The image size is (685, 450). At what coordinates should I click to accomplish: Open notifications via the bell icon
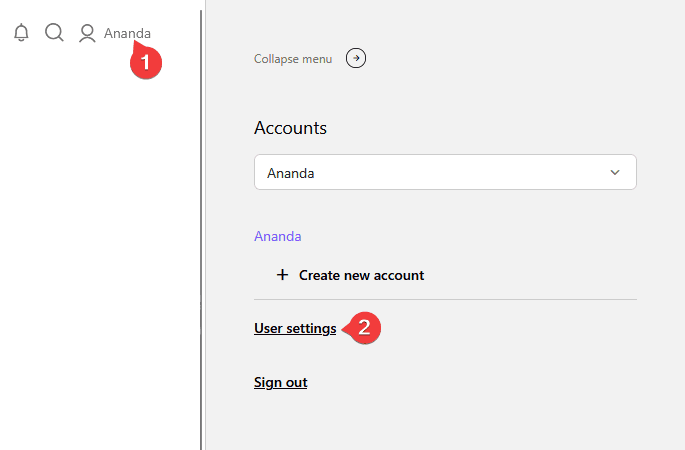click(x=21, y=33)
